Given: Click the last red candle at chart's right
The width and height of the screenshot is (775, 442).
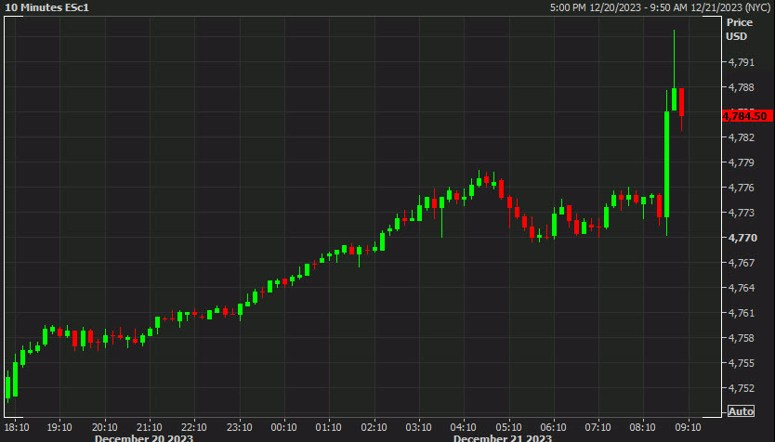Looking at the screenshot, I should pos(681,103).
